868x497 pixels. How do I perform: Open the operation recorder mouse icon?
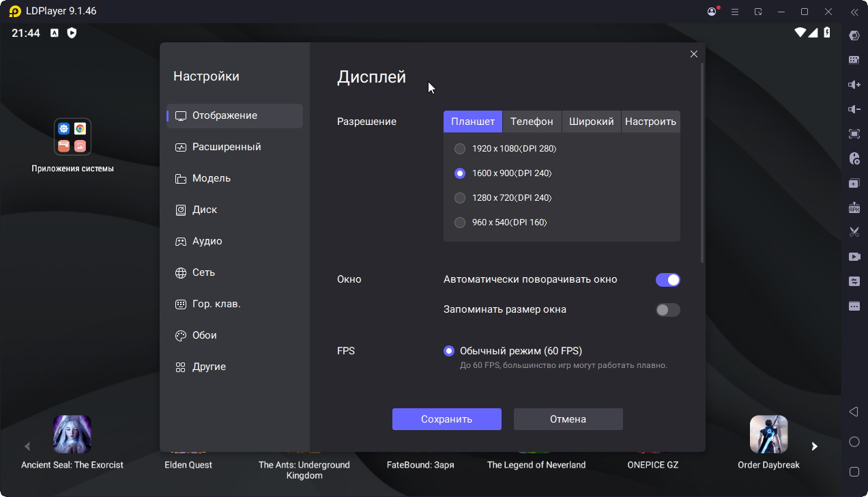854,158
